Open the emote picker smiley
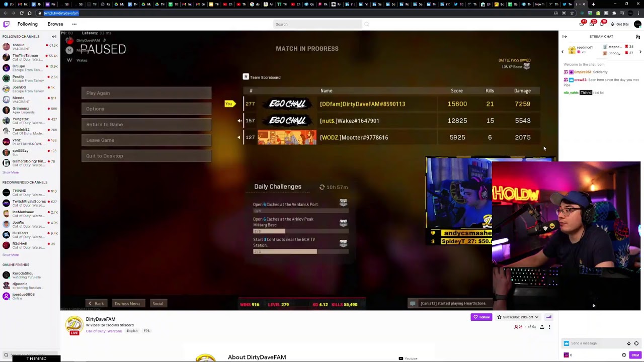This screenshot has height=362, width=644. click(636, 343)
